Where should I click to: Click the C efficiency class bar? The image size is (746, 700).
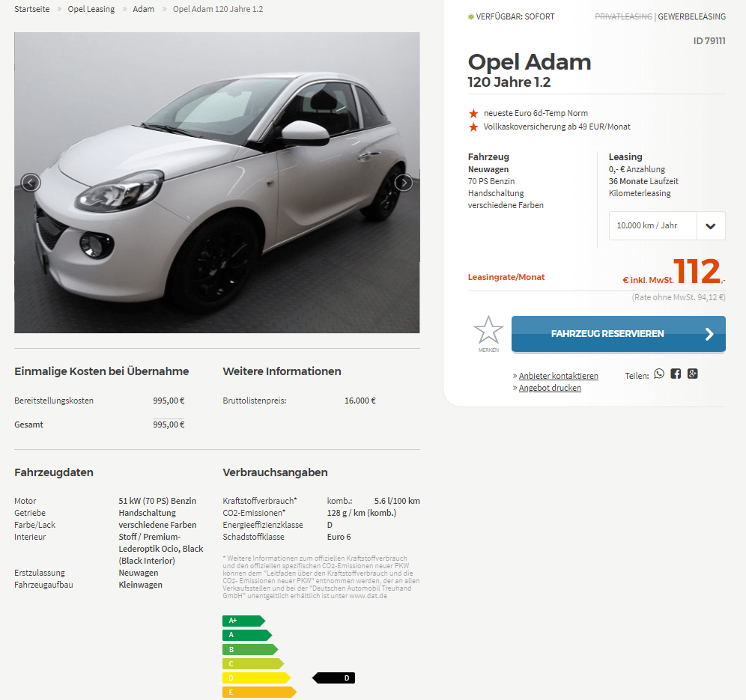click(x=253, y=663)
